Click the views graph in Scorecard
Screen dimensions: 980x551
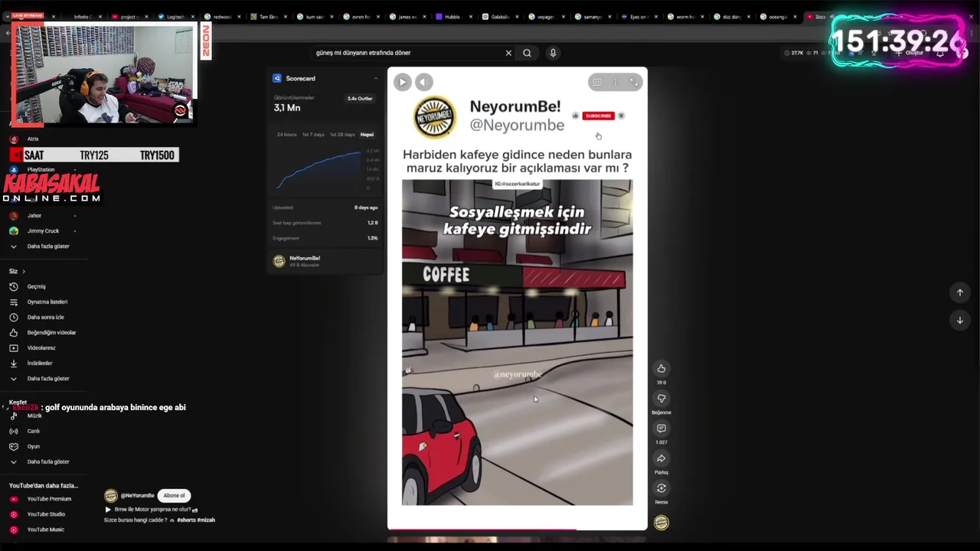(x=318, y=170)
